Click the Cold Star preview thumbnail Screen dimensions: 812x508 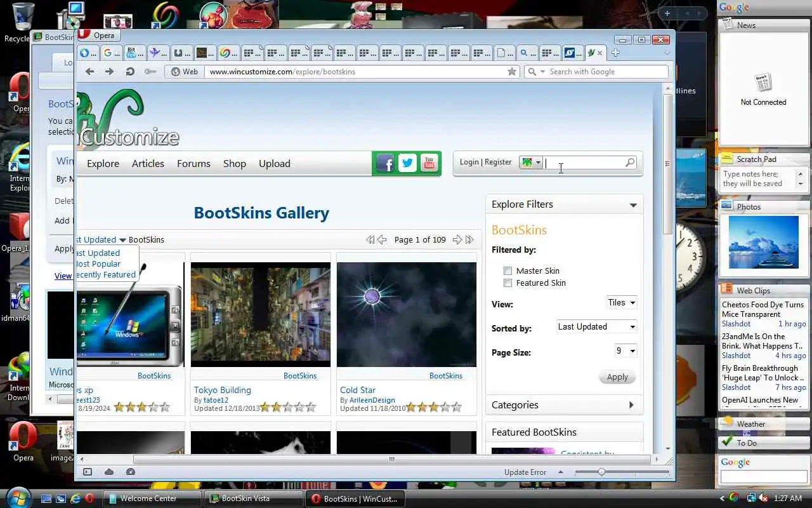[407, 314]
